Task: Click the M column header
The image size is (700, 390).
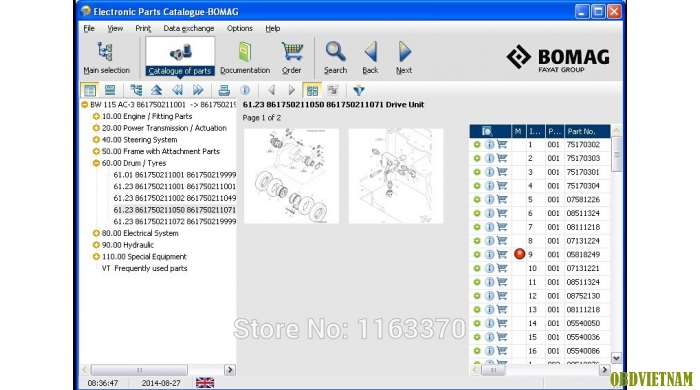Action: point(518,131)
